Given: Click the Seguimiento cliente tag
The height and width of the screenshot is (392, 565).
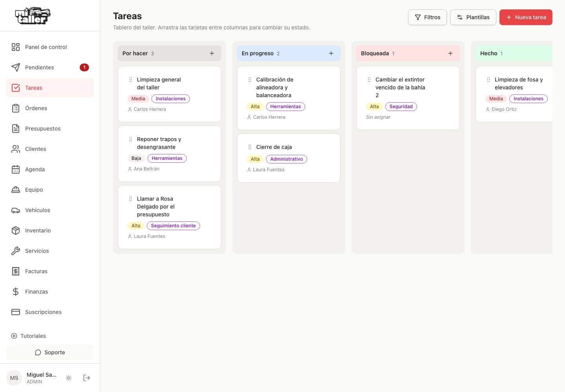Looking at the screenshot, I should coord(173,226).
